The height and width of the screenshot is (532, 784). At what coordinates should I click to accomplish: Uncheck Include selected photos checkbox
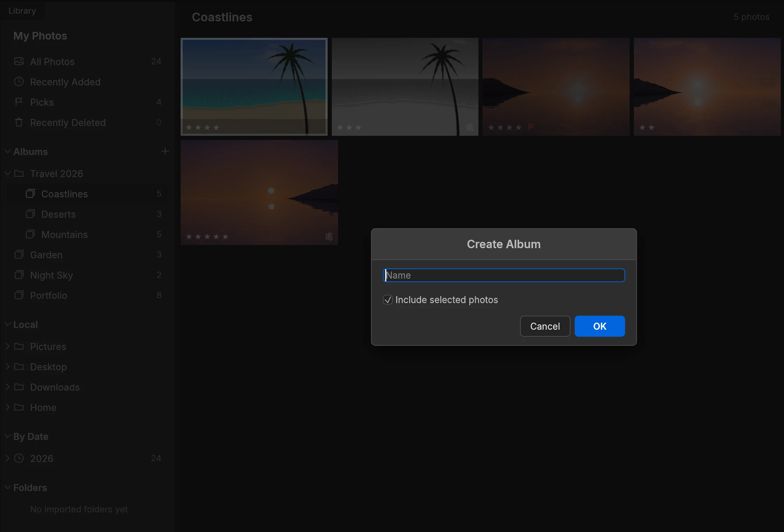coord(387,300)
